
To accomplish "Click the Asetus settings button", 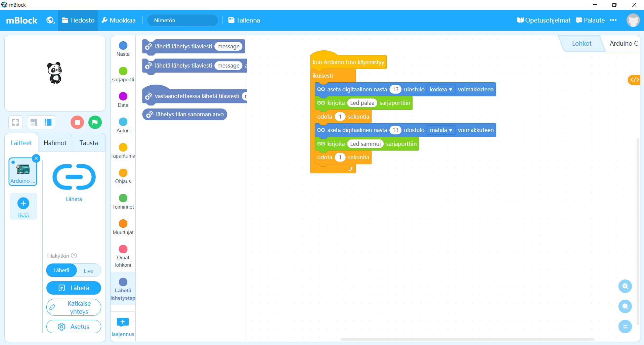I will pyautogui.click(x=74, y=327).
